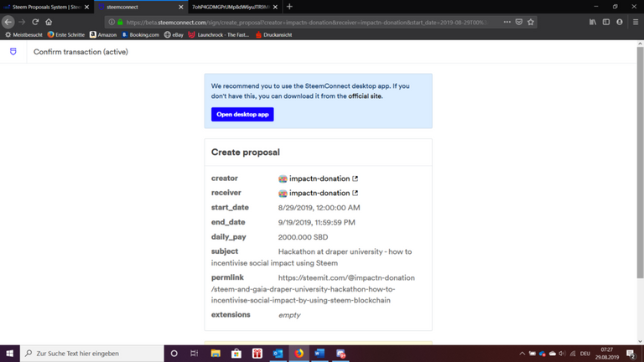The height and width of the screenshot is (362, 644).
Task: Click the Firefox taskbar icon
Action: tap(299, 354)
